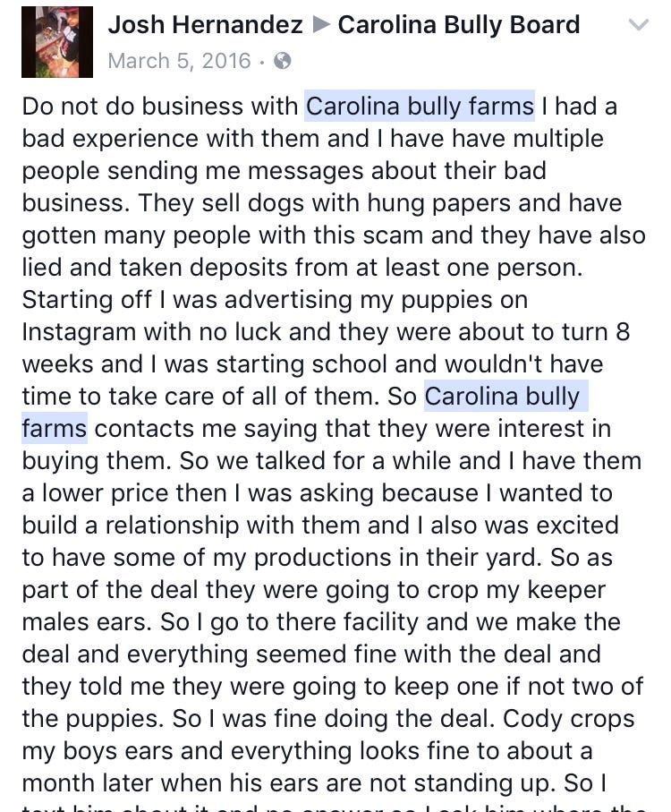The image size is (671, 812).
Task: Open the post options chevron menu
Action: (639, 24)
